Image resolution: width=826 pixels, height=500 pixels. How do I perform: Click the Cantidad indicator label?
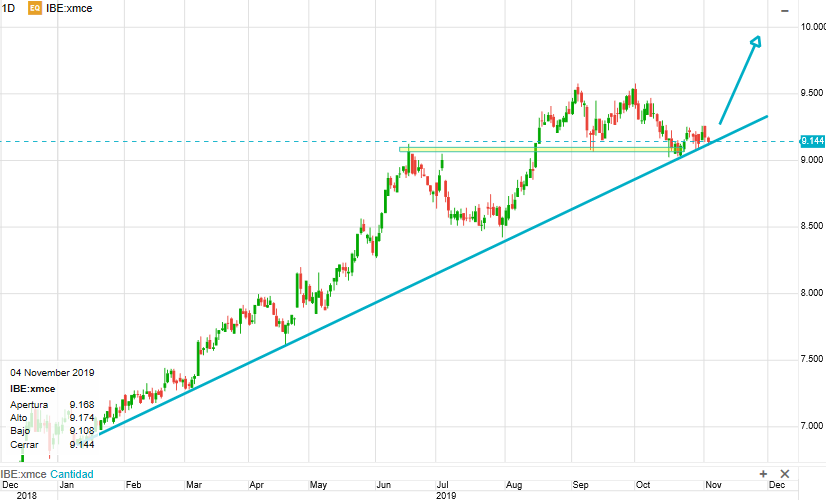click(73, 474)
